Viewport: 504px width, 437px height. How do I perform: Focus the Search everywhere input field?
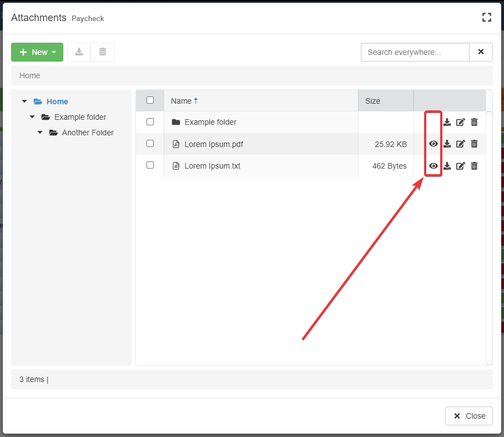[x=415, y=52]
